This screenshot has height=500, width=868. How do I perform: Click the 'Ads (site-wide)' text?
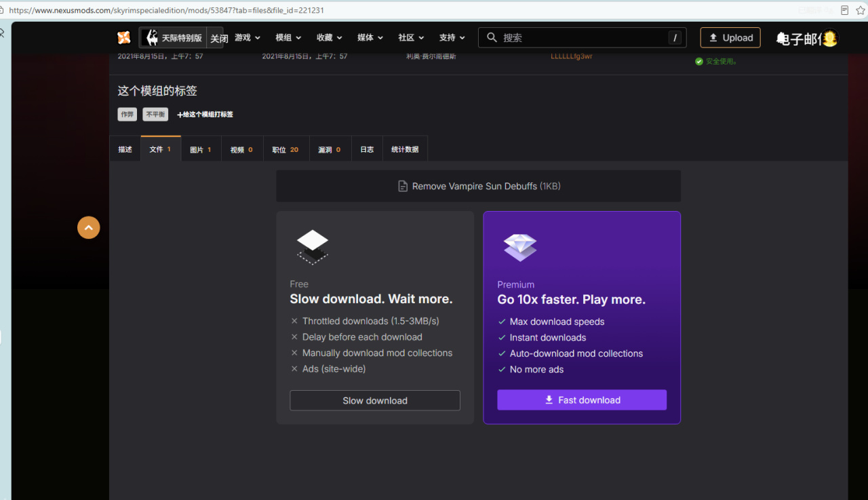(334, 369)
